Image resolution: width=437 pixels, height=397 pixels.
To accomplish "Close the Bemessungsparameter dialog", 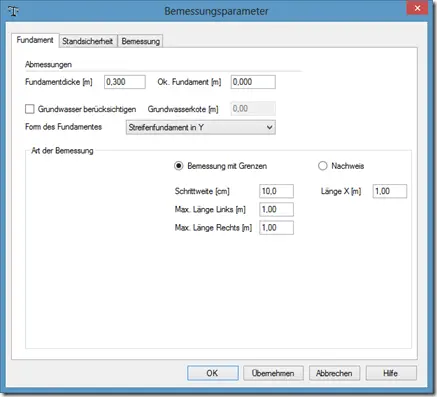I will (x=417, y=8).
